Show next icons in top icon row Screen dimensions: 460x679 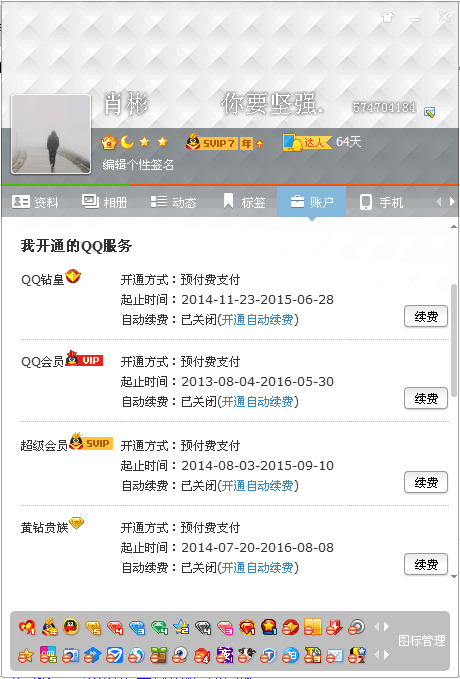coord(386,627)
